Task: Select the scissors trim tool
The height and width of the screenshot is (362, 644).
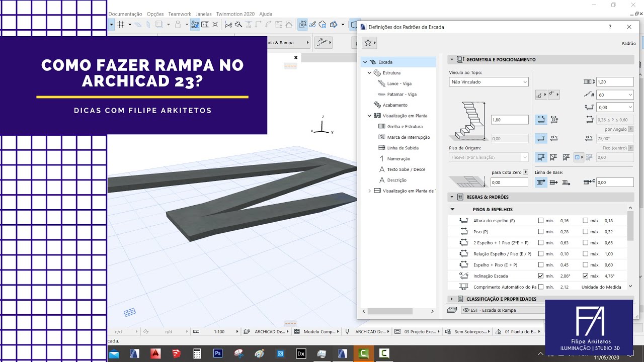Action: [x=229, y=24]
